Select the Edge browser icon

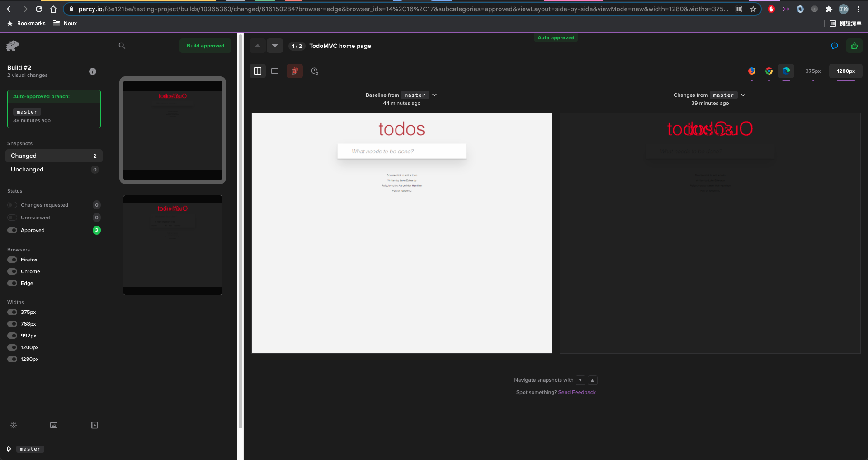786,71
